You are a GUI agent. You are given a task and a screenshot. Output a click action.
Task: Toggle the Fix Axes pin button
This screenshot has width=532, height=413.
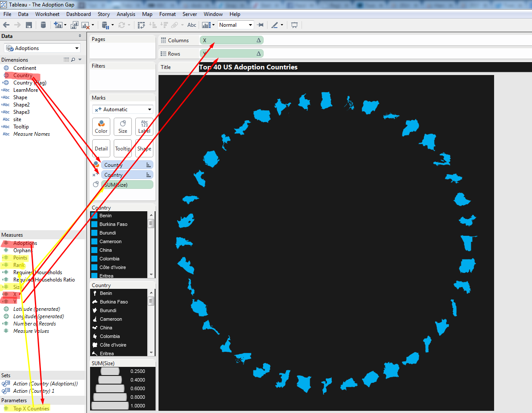[x=260, y=25]
